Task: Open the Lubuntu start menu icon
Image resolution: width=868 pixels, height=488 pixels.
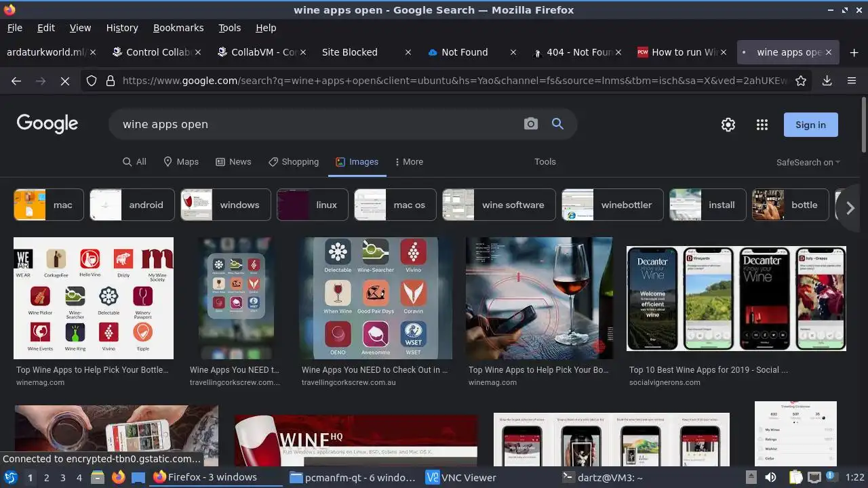Action: pos(10,477)
